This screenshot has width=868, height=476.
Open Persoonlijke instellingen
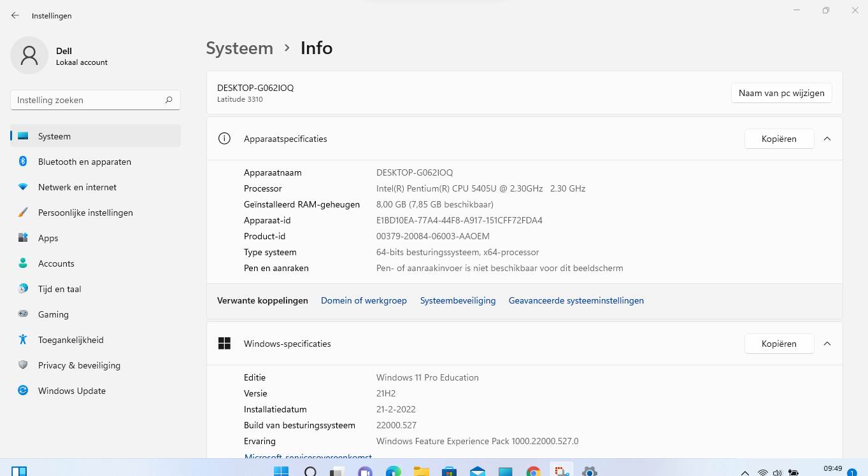point(96,213)
